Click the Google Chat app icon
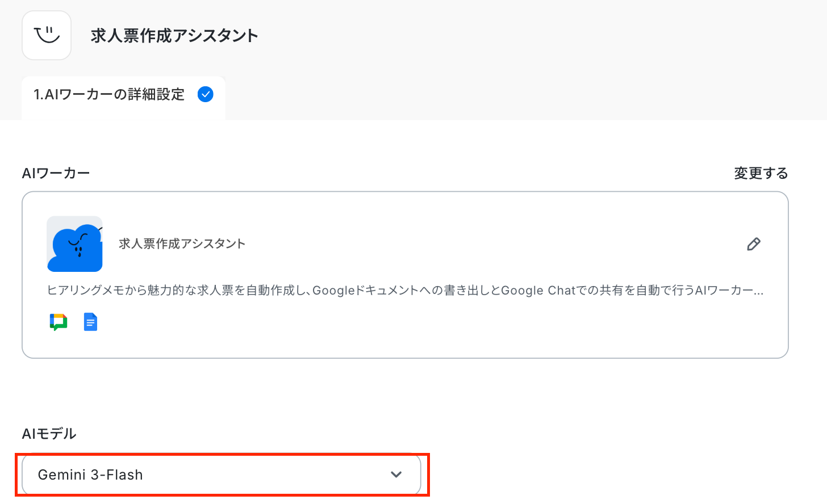Screen dimensions: 827x504 (59, 322)
